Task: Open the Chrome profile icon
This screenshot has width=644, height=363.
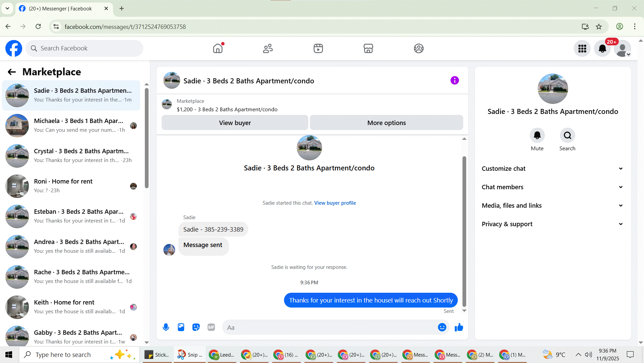Action: (619, 27)
